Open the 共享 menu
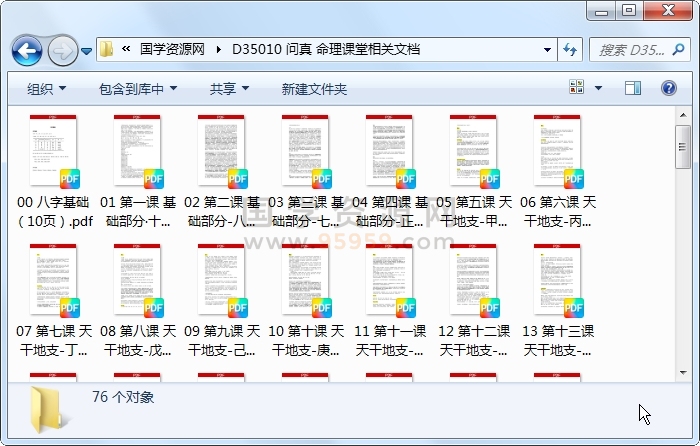 pyautogui.click(x=229, y=89)
